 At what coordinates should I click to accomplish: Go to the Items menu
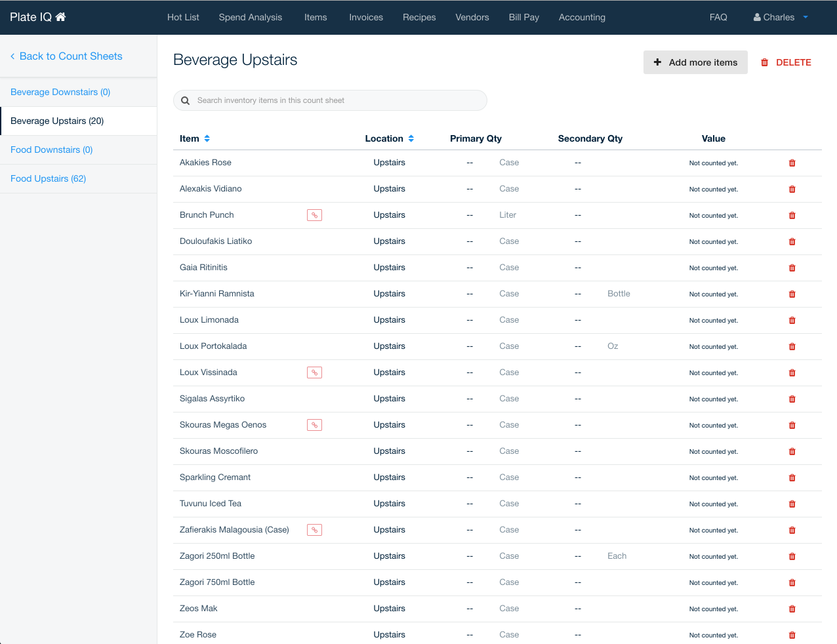[316, 17]
